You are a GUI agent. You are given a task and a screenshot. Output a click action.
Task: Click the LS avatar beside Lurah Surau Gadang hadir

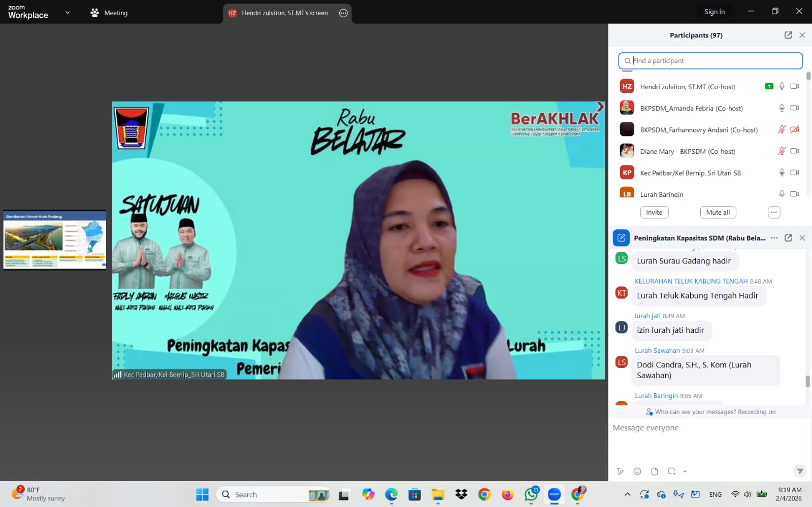pyautogui.click(x=622, y=258)
